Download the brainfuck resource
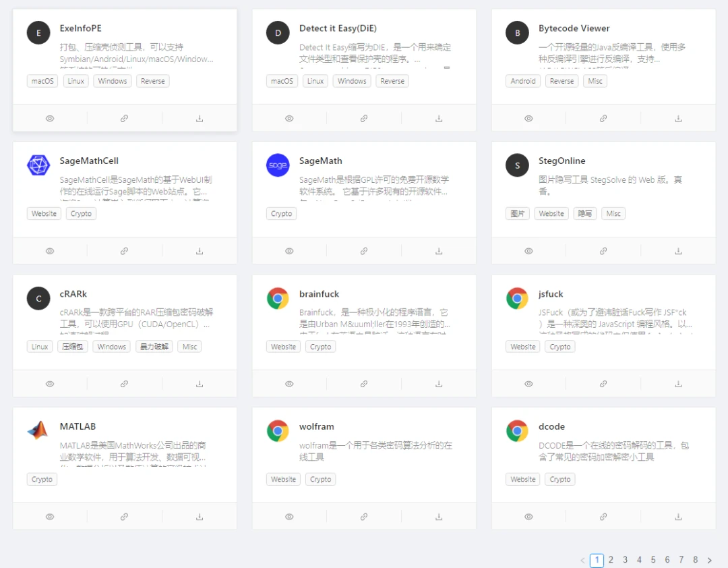 click(438, 383)
